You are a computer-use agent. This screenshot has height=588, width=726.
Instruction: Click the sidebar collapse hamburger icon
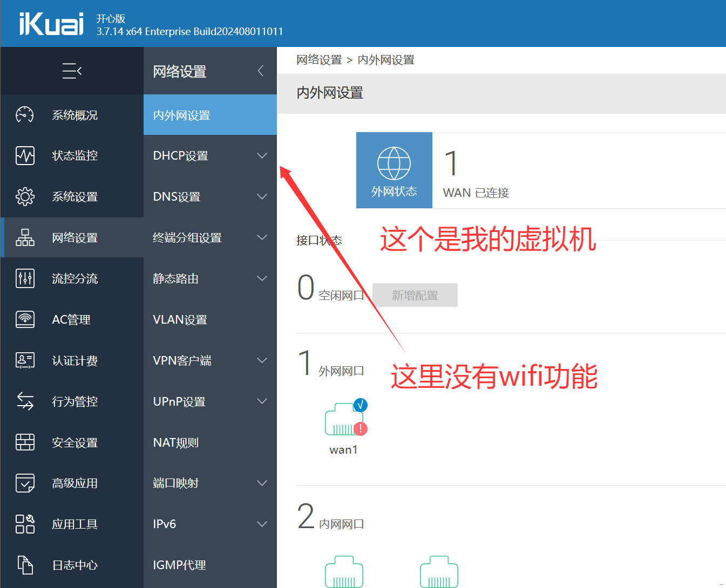pyautogui.click(x=72, y=71)
